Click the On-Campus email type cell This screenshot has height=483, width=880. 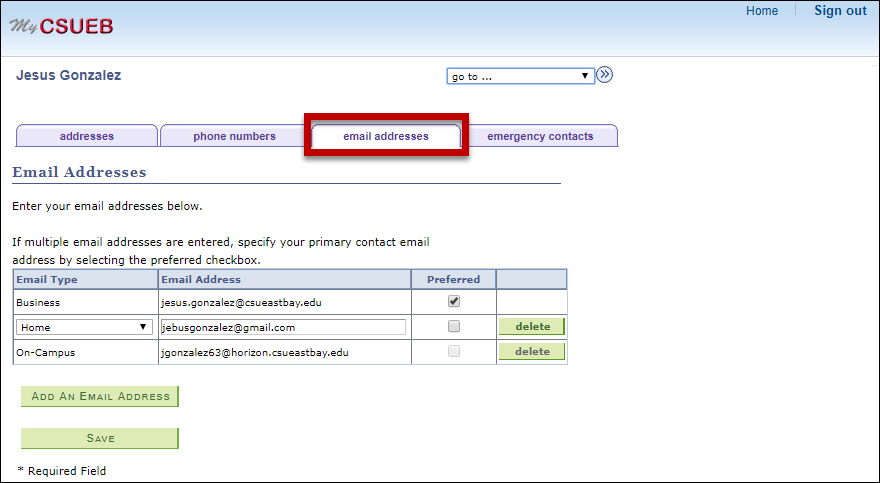coord(85,352)
